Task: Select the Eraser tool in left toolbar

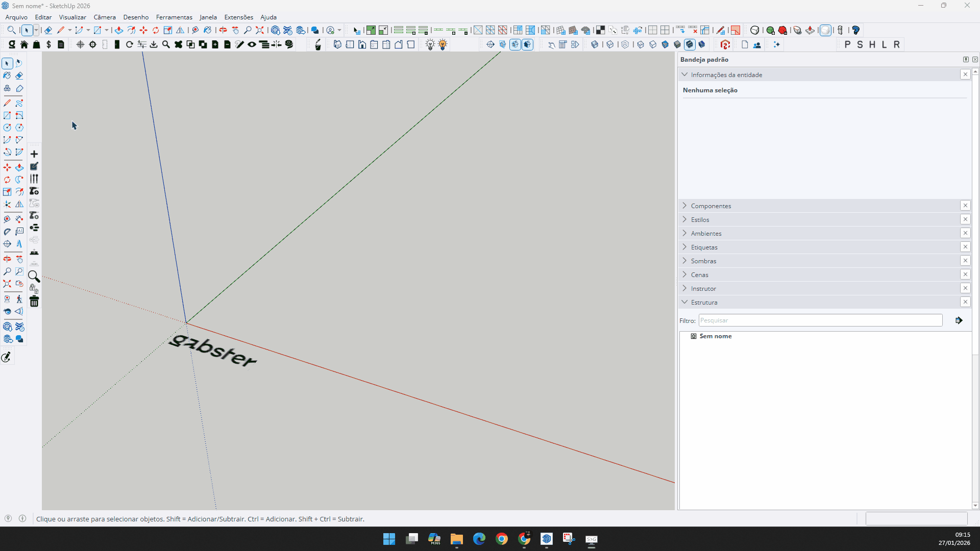Action: [x=19, y=76]
